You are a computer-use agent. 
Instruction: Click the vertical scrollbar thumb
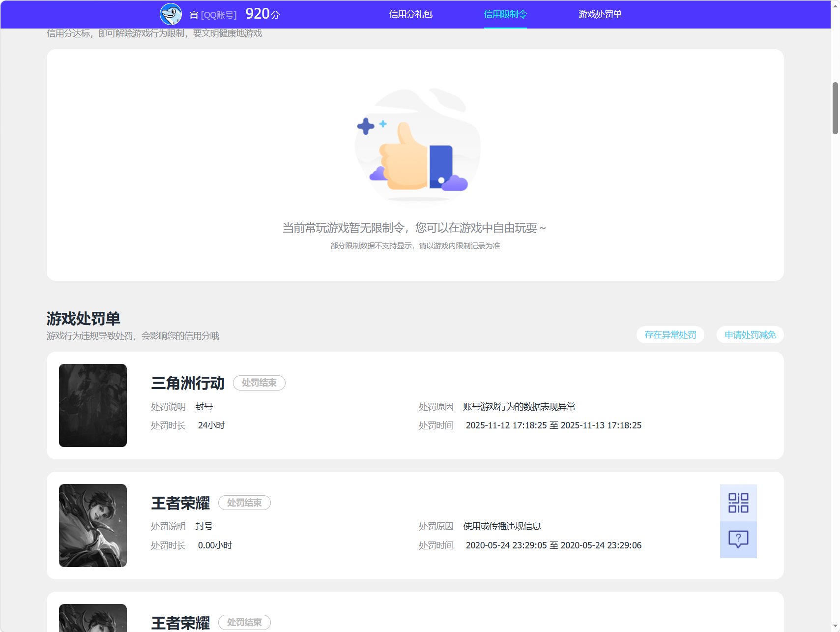(835, 108)
